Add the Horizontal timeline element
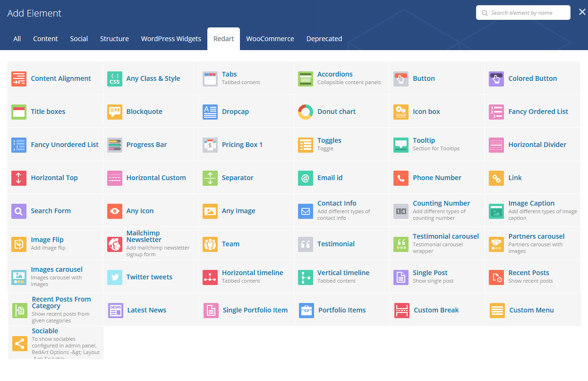The width and height of the screenshot is (588, 381). coord(246,277)
